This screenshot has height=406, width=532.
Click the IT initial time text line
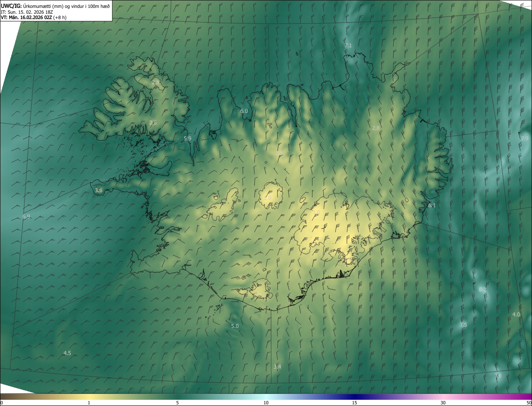pyautogui.click(x=27, y=12)
